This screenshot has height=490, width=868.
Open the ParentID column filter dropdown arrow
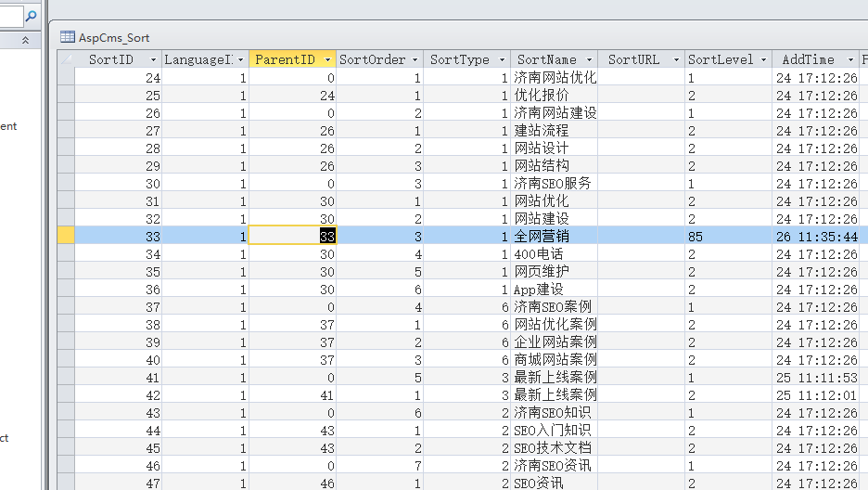(x=327, y=60)
